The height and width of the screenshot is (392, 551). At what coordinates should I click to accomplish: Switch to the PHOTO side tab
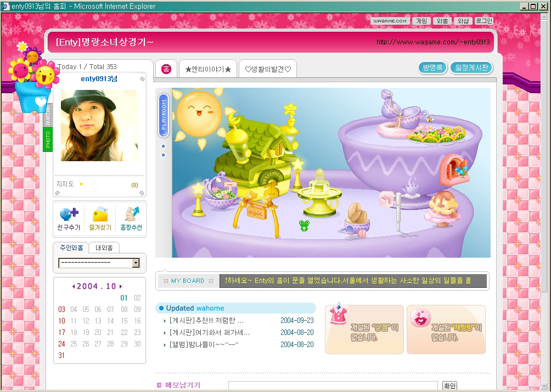pos(48,138)
